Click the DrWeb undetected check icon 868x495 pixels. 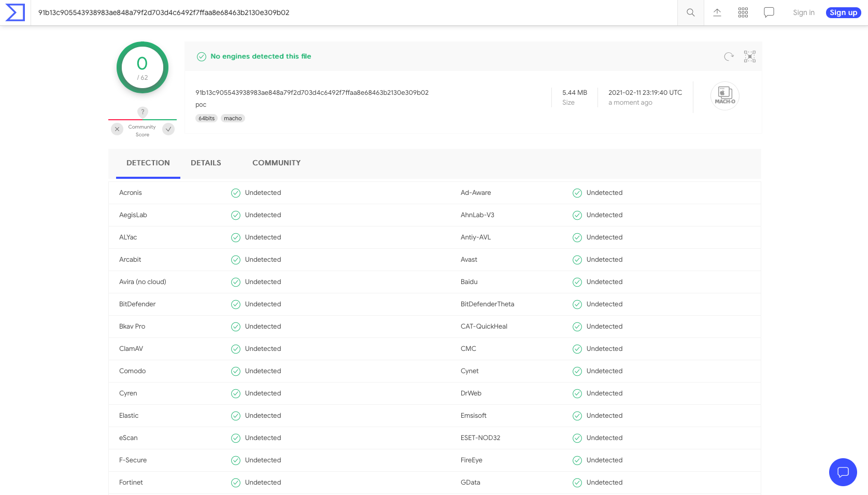tap(577, 393)
